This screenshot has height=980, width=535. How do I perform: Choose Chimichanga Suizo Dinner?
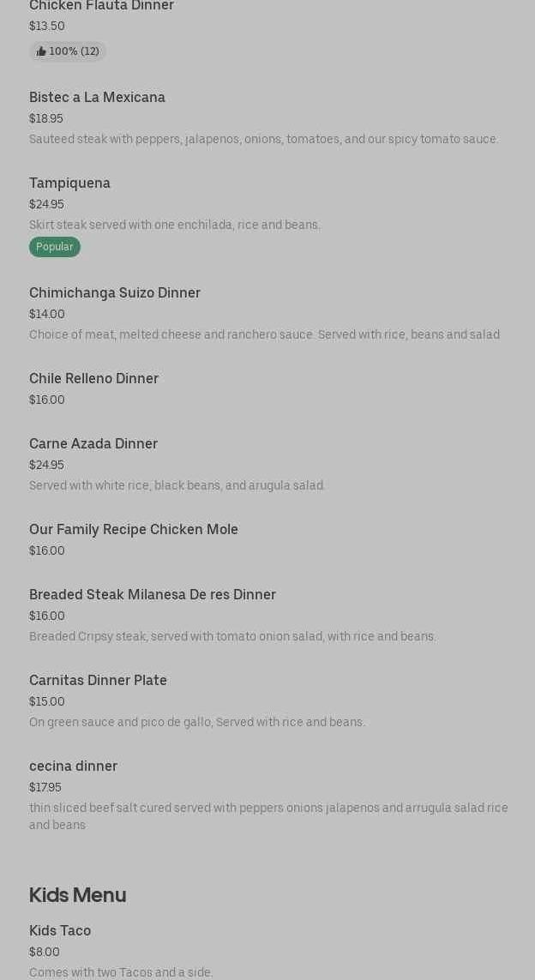click(x=115, y=293)
